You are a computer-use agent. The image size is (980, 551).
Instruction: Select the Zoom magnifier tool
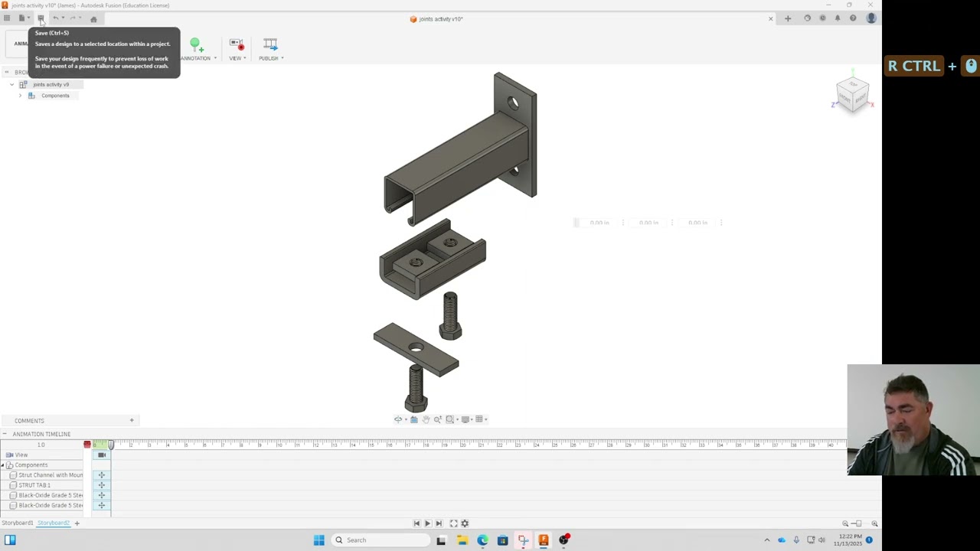[x=438, y=419]
